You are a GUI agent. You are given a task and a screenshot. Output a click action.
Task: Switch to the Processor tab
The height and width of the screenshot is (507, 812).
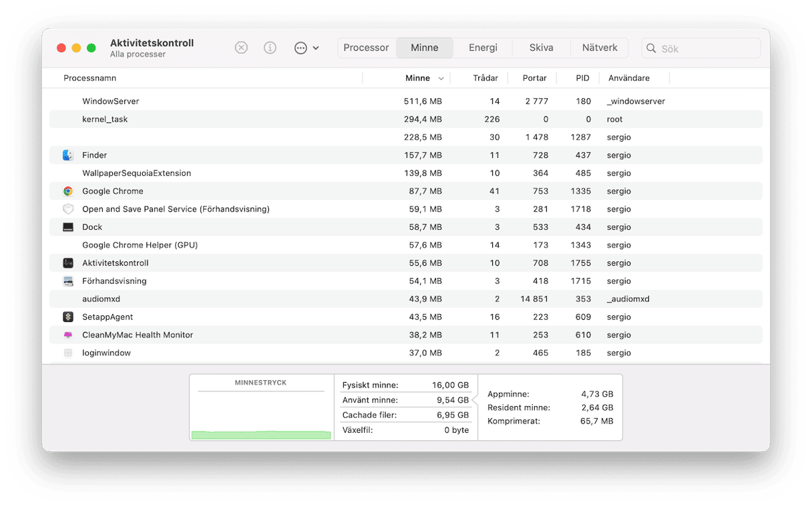pyautogui.click(x=366, y=48)
